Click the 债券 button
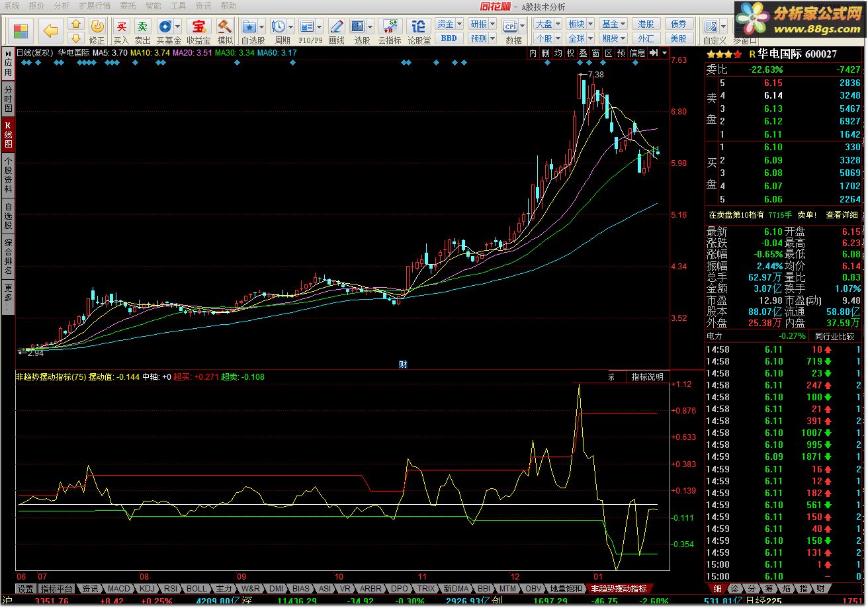Image resolution: width=868 pixels, height=608 pixels. (679, 24)
